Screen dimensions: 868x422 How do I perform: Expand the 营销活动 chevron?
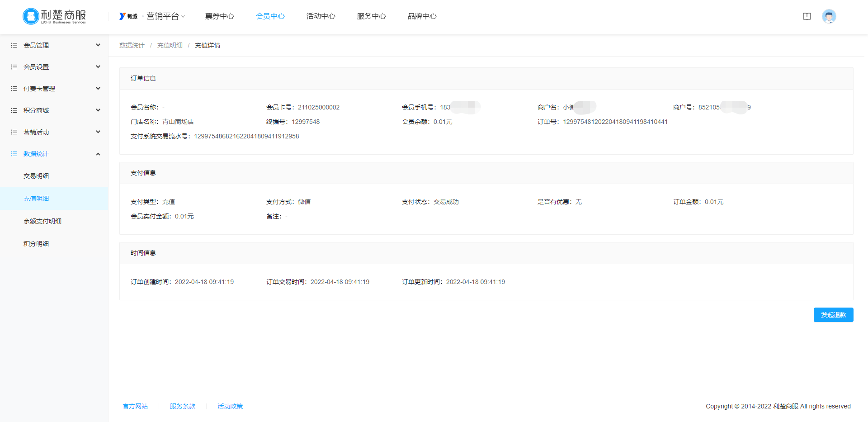click(98, 132)
